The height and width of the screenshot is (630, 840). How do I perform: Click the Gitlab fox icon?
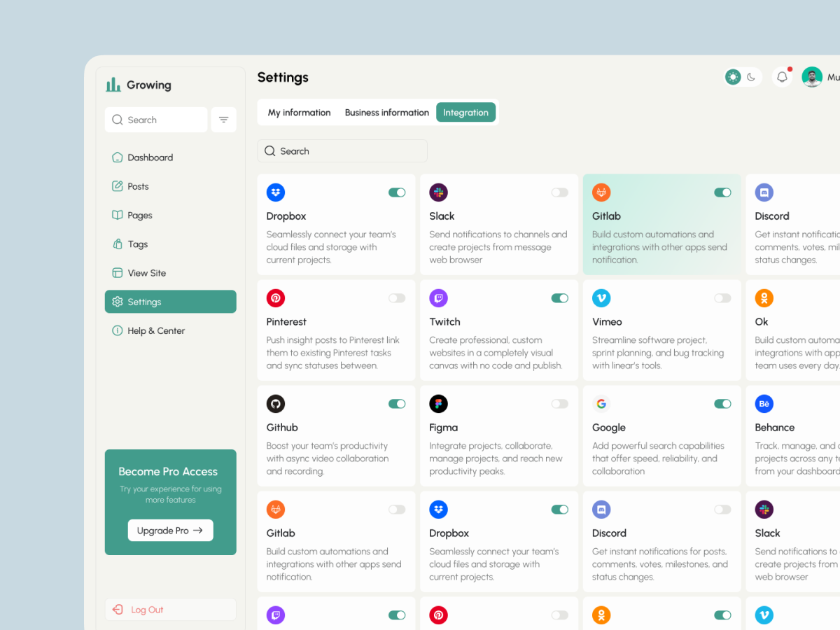pos(601,192)
